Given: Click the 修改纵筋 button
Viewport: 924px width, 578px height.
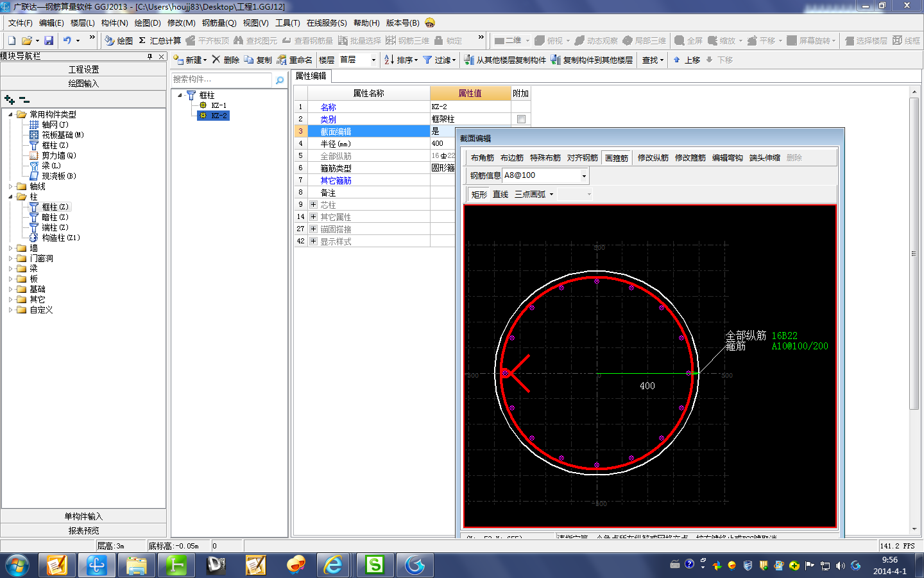Looking at the screenshot, I should 653,158.
